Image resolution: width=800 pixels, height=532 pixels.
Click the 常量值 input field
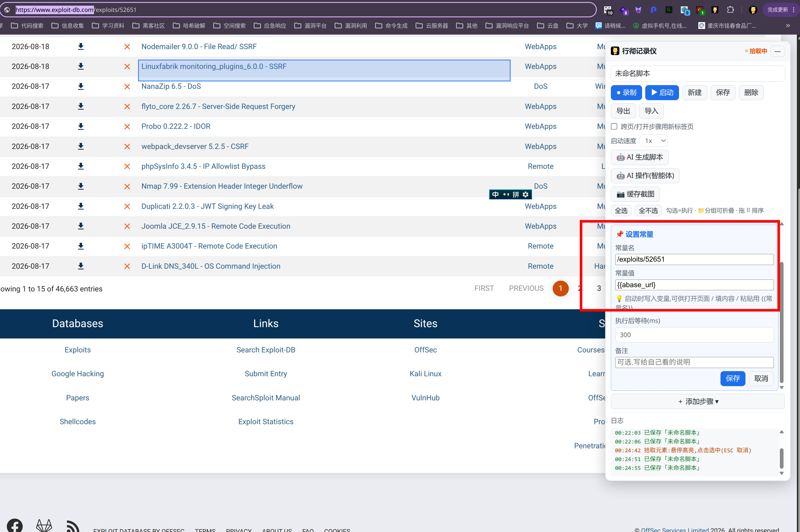tap(694, 285)
